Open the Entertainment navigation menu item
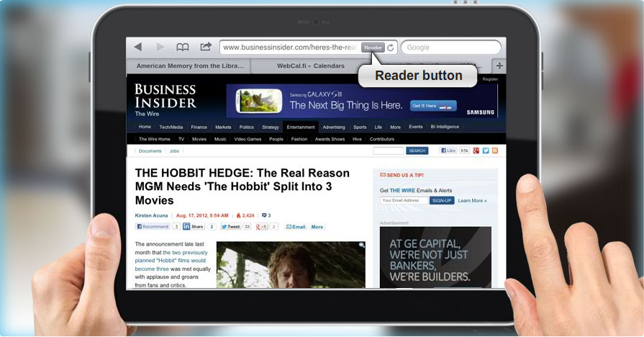Screen dimensions: 644x337 300,127
